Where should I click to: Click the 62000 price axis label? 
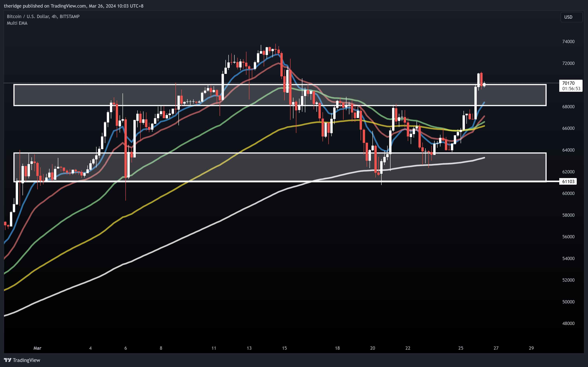[568, 172]
